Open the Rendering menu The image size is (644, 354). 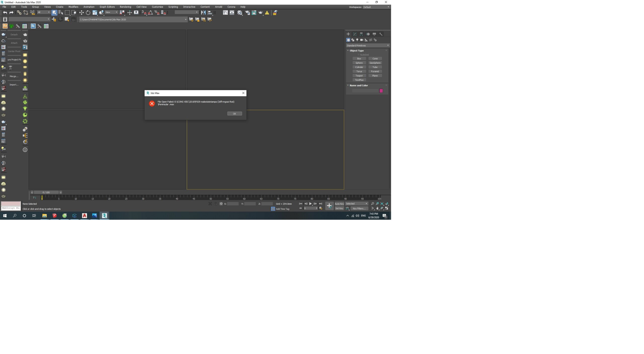pos(125,7)
